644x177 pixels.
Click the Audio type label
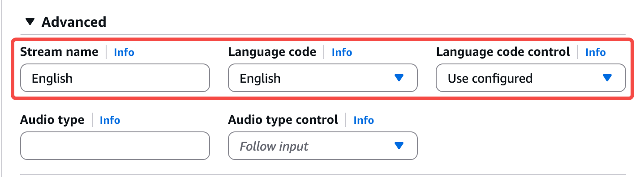click(52, 120)
